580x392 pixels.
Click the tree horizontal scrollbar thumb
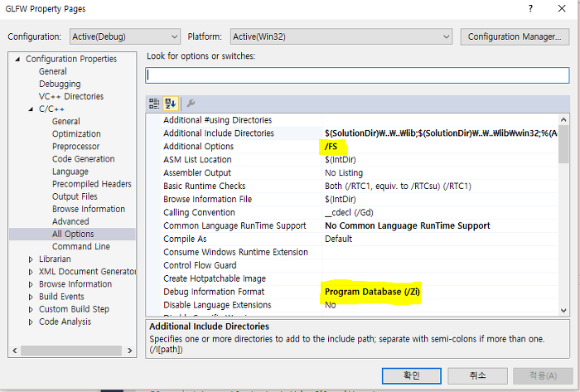pos(71,351)
